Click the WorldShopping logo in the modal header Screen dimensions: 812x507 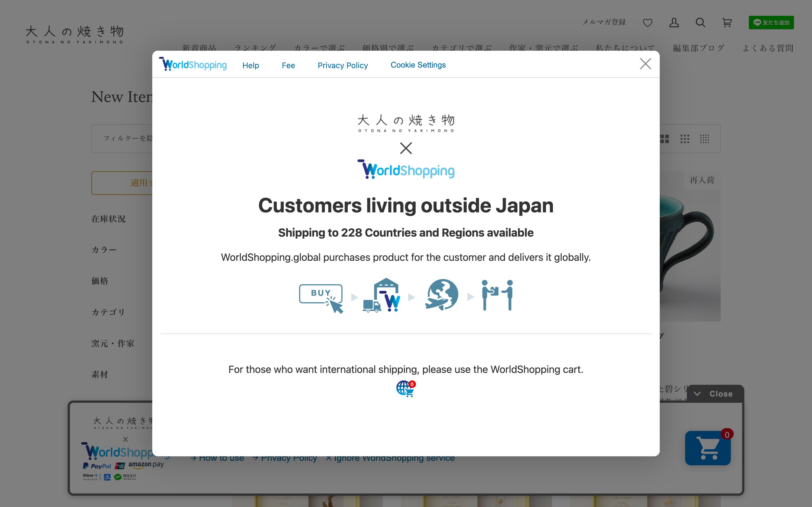(x=193, y=65)
